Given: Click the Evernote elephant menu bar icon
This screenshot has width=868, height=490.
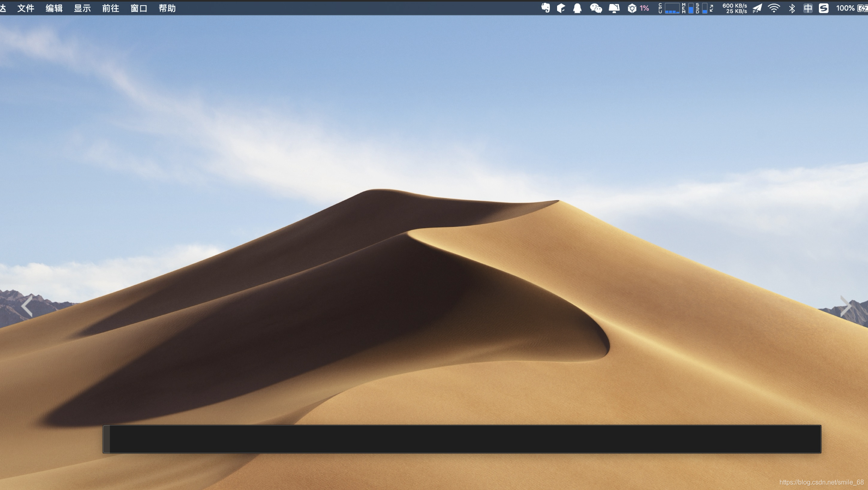Looking at the screenshot, I should (545, 8).
